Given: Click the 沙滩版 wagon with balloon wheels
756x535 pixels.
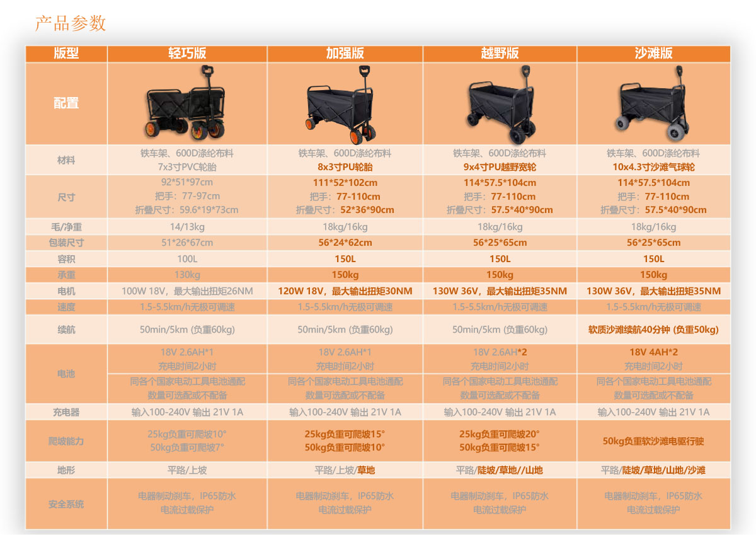Looking at the screenshot, I should tap(653, 105).
